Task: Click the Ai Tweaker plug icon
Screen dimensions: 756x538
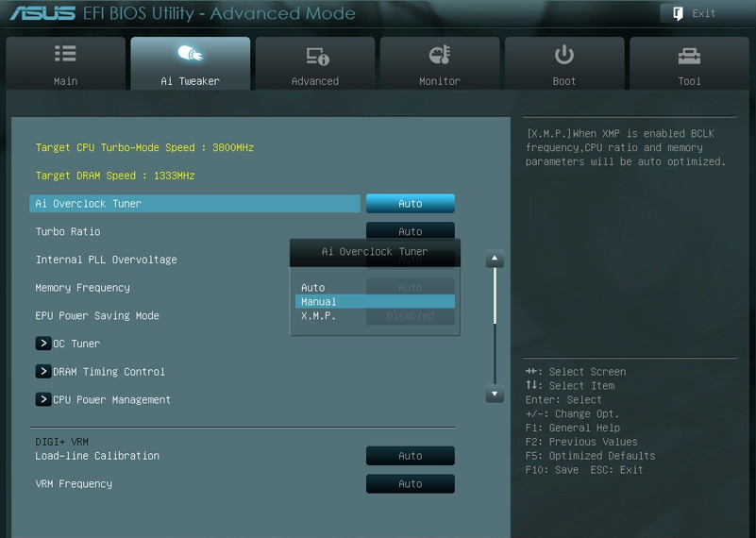Action: tap(190, 53)
